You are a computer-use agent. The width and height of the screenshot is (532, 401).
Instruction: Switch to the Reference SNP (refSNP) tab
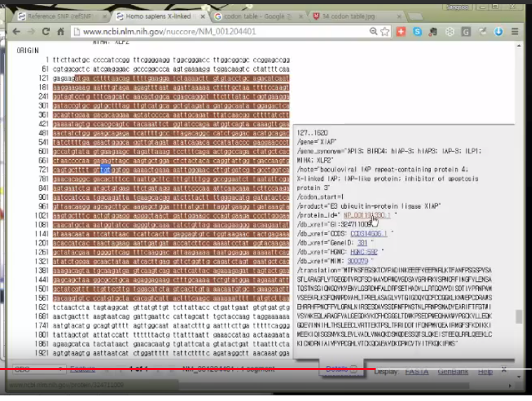(x=60, y=16)
